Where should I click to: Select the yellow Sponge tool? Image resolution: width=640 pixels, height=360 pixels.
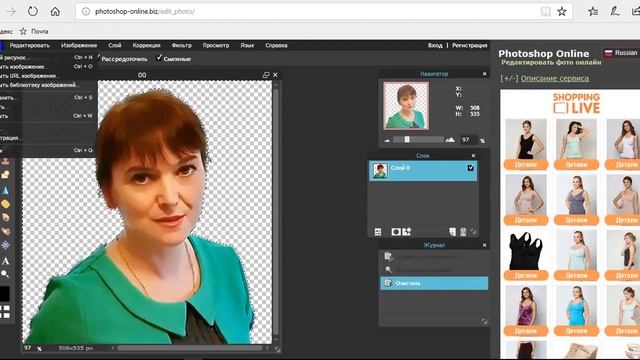click(x=5, y=204)
